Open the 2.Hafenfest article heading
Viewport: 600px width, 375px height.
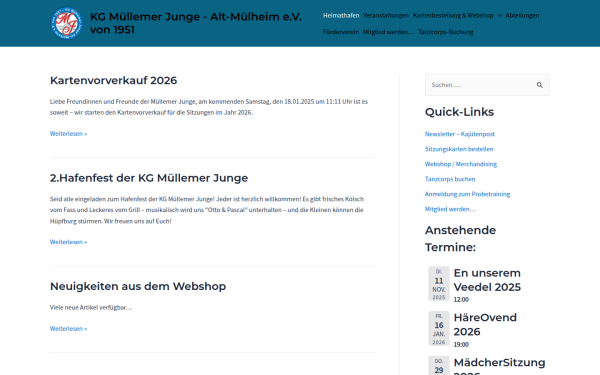tap(149, 178)
